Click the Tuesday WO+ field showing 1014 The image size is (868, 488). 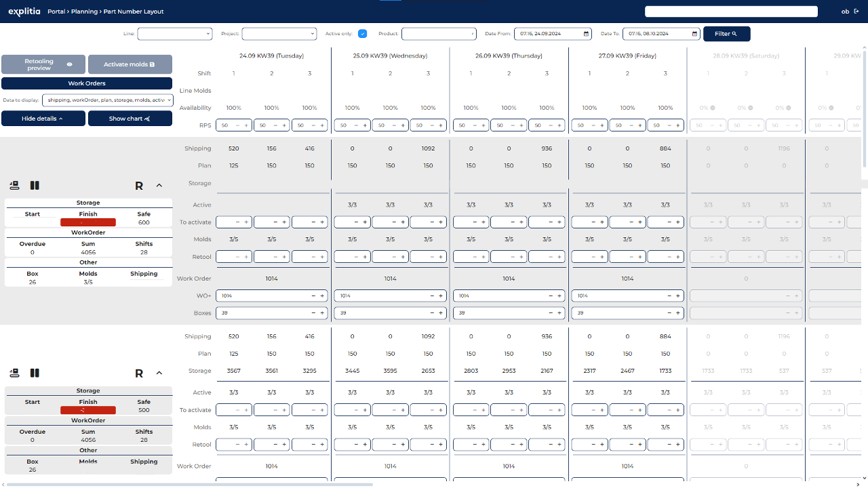coord(272,296)
